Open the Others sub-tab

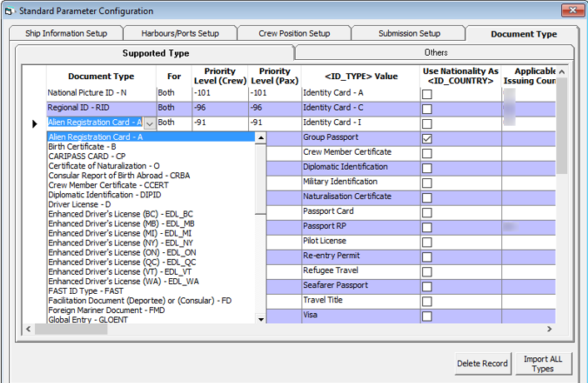click(x=436, y=52)
